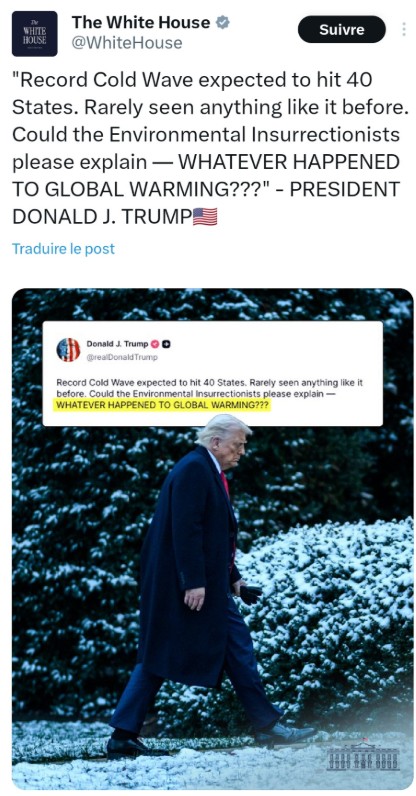Open the White House profile avatar
This screenshot has height=796, width=416.
point(35,34)
